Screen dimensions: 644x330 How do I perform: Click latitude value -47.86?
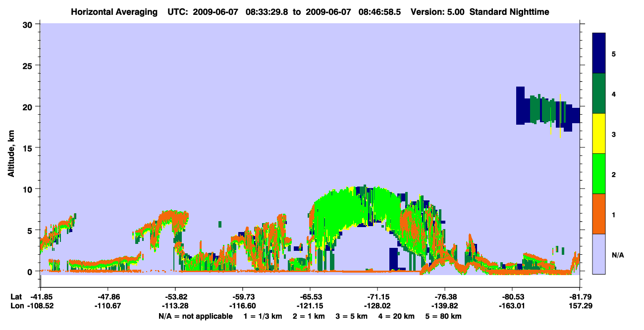(x=108, y=297)
